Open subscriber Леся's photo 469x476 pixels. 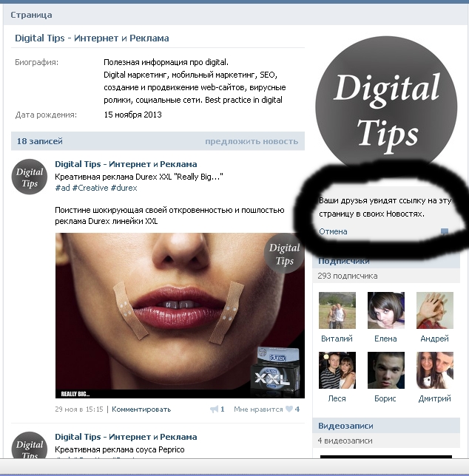pos(337,370)
